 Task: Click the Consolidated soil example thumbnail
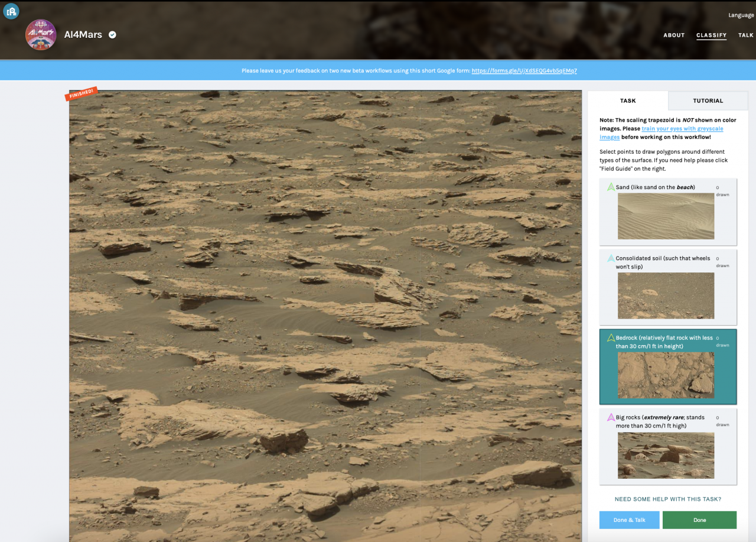click(x=666, y=296)
